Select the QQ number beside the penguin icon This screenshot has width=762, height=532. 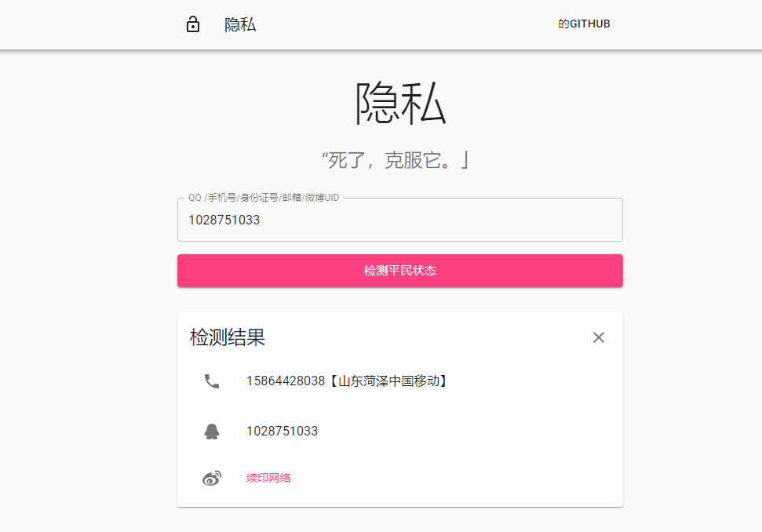pyautogui.click(x=283, y=431)
